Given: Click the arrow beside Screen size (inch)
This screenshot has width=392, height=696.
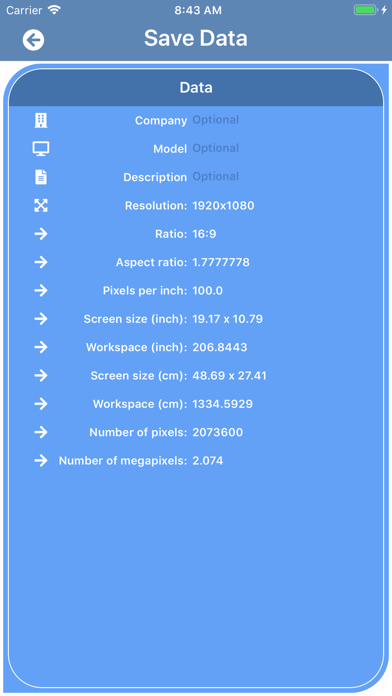Looking at the screenshot, I should click(41, 319).
